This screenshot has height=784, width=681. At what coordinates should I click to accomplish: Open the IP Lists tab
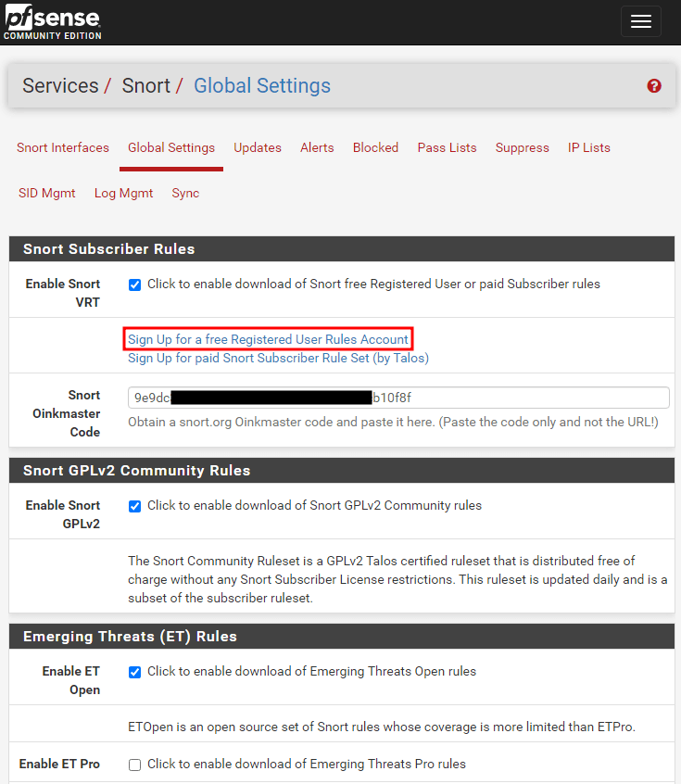point(589,148)
